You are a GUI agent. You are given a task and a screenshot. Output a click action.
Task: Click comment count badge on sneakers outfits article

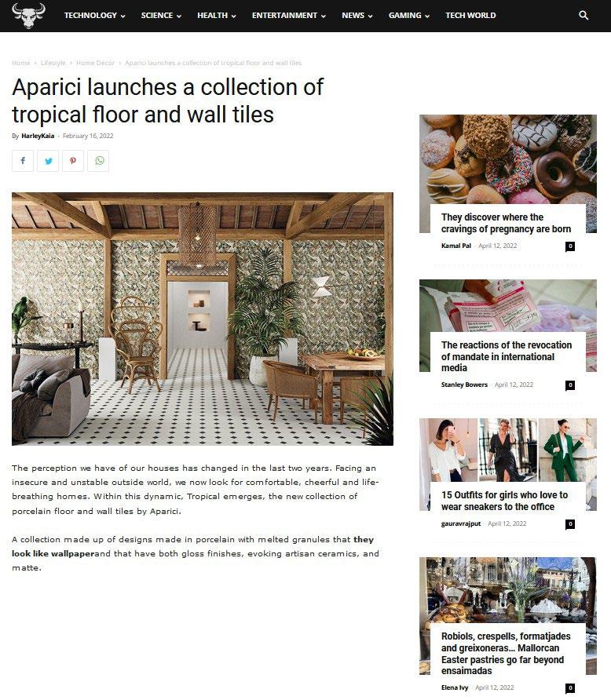point(570,523)
